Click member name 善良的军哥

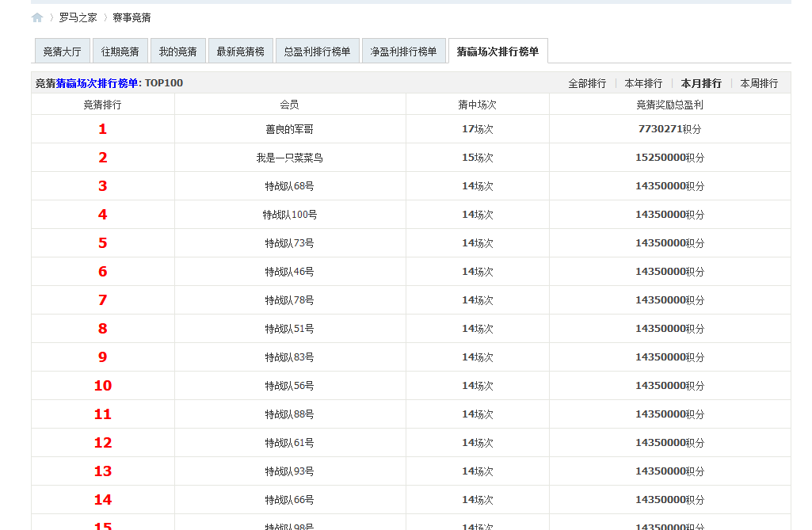point(289,128)
